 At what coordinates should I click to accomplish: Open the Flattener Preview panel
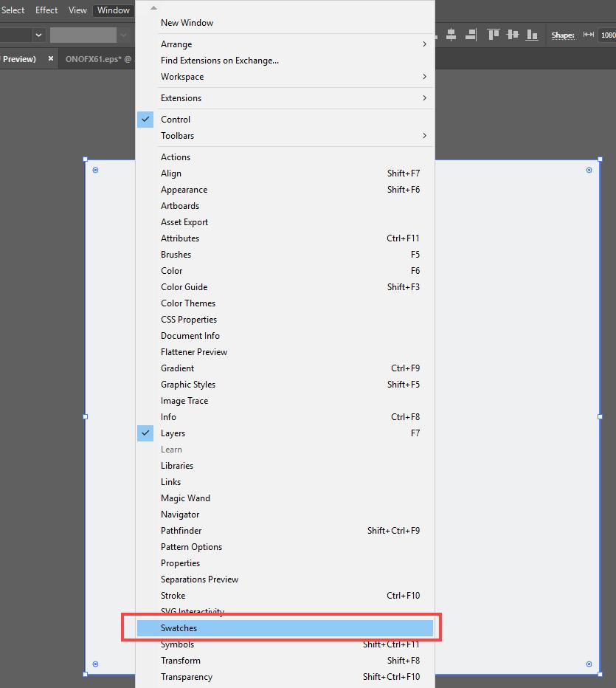click(x=285, y=352)
